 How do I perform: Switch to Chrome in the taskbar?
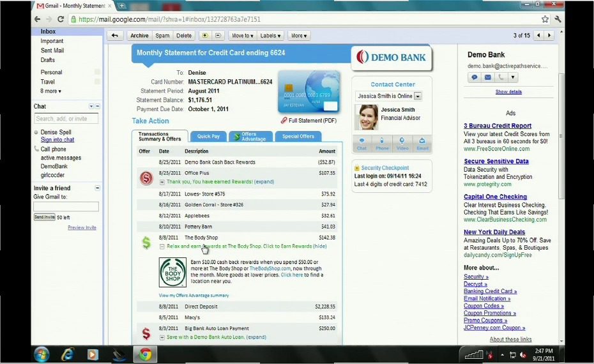point(145,354)
